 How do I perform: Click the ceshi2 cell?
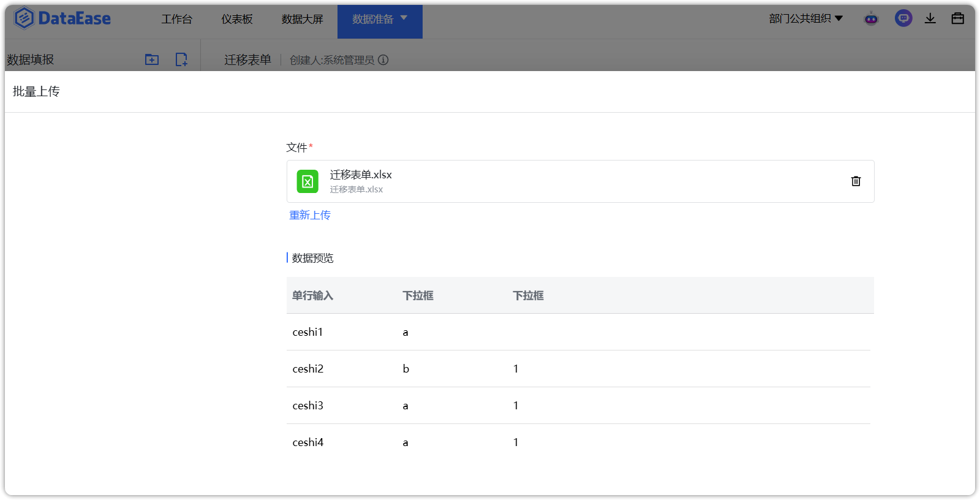(308, 369)
